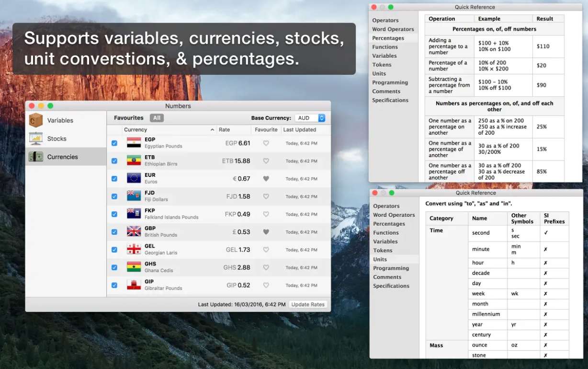588x369 pixels.
Task: Click the European Union flag in EUR row
Action: point(134,178)
